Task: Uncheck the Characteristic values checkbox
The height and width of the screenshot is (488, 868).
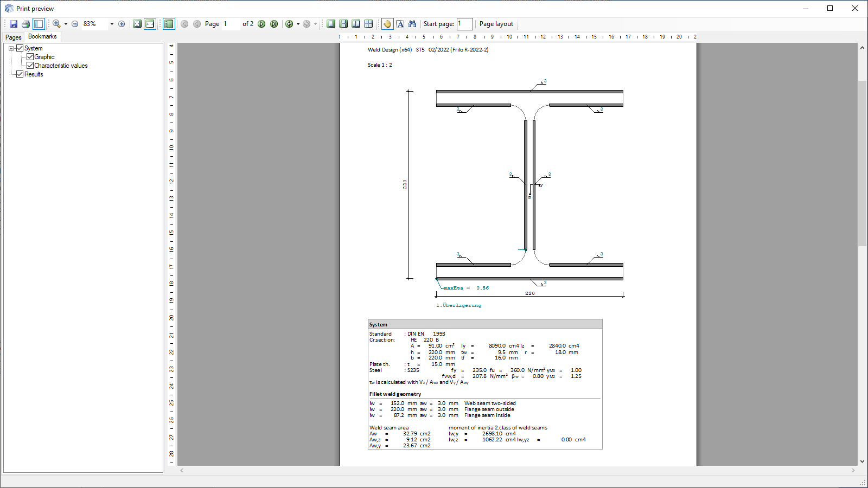Action: 30,66
